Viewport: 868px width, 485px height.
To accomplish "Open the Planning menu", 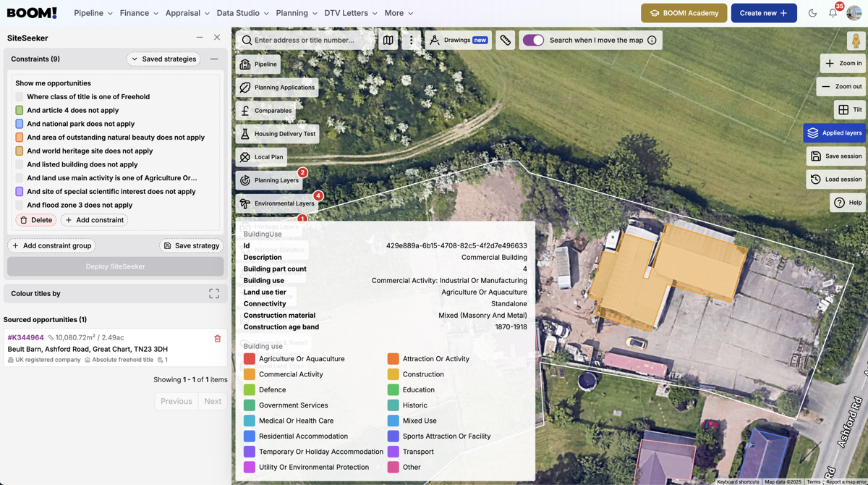I will 297,13.
